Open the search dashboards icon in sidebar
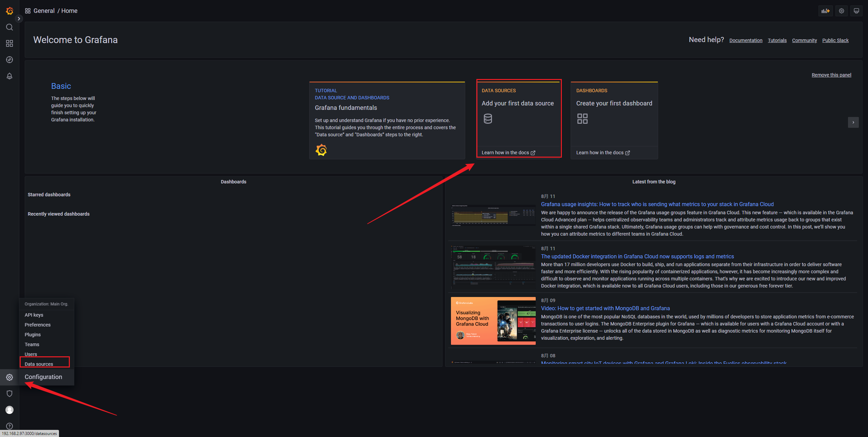The image size is (868, 437). click(x=9, y=27)
